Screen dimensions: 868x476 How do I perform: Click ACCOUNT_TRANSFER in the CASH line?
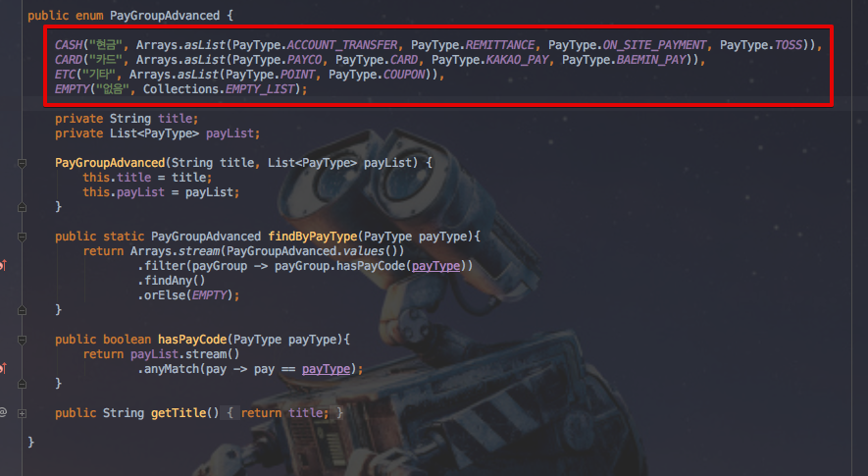342,45
